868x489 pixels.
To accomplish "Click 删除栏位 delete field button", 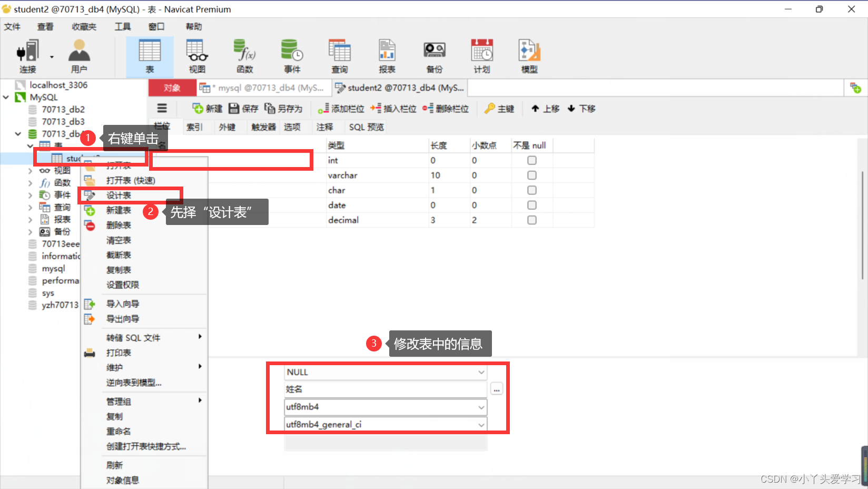I will pos(446,109).
